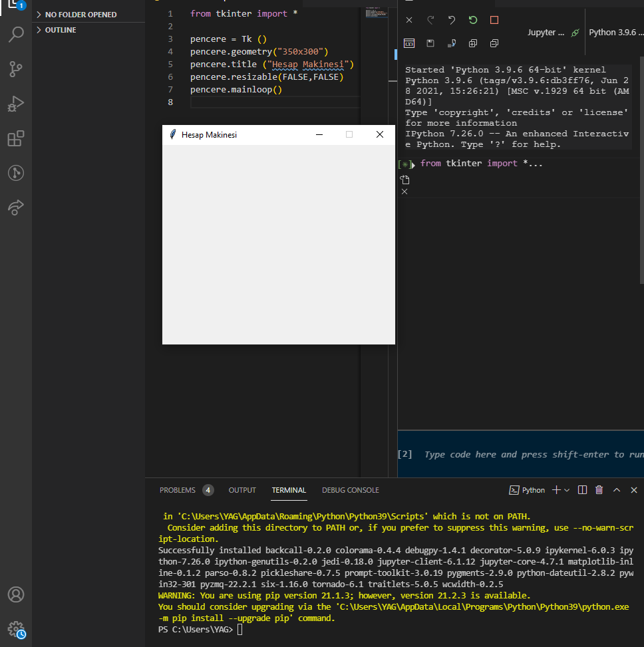Viewport: 644px width, 647px height.
Task: Open the Run and Debug view
Action: [x=16, y=104]
